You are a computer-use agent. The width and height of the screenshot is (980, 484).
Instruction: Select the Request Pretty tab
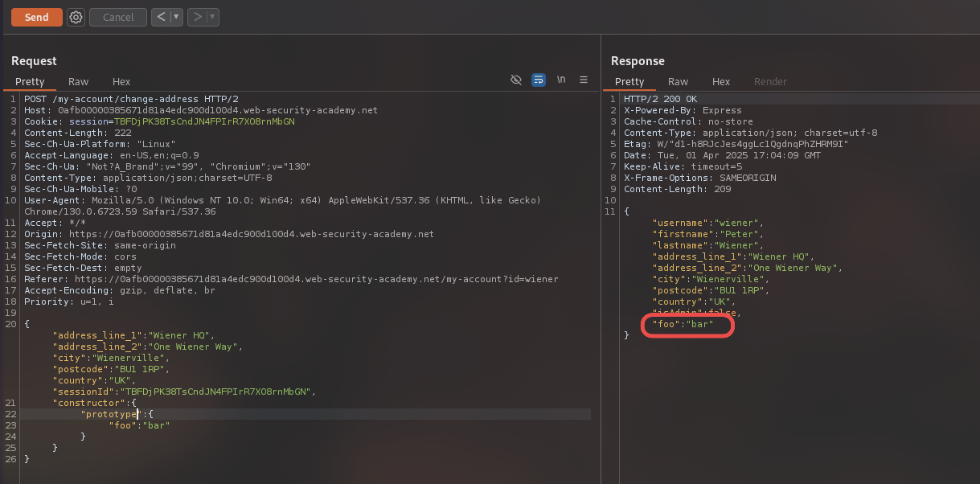pos(30,82)
